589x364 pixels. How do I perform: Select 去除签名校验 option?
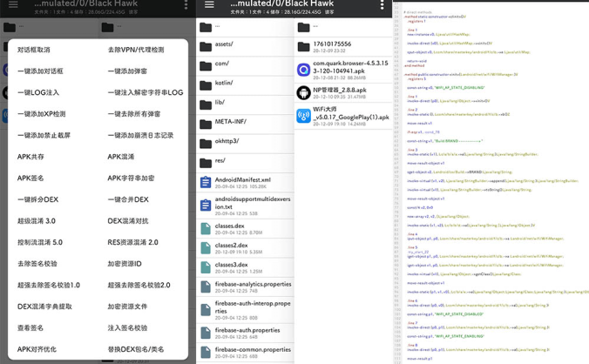37,264
